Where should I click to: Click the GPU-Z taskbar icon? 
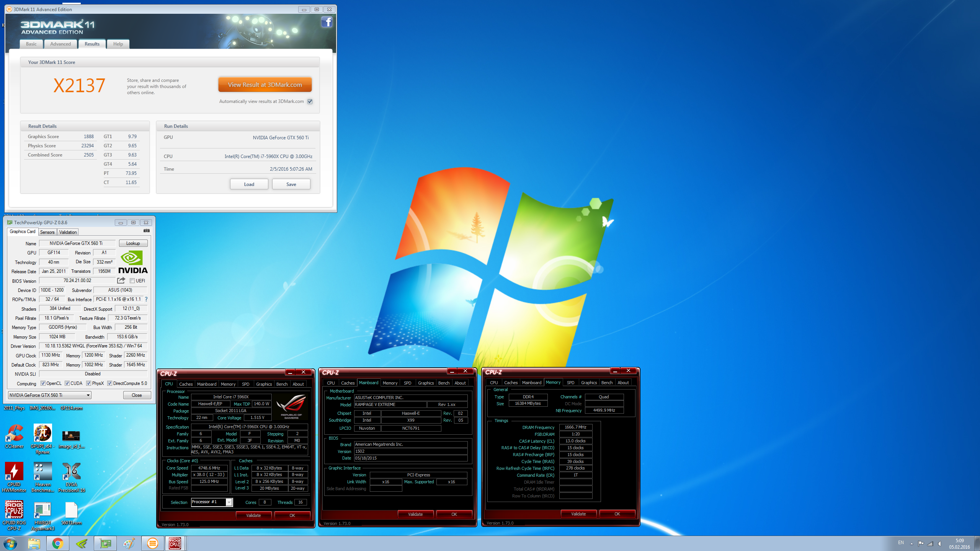pyautogui.click(x=105, y=543)
